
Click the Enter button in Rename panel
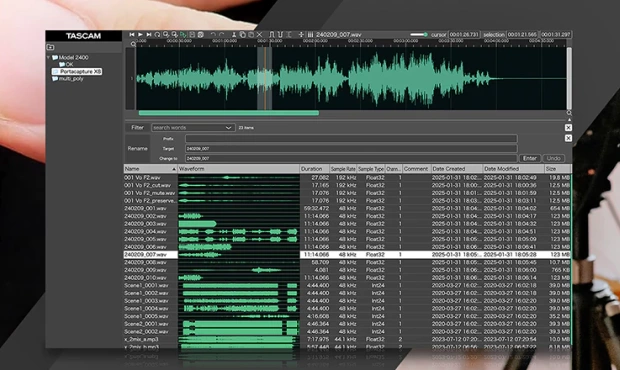[x=530, y=159]
